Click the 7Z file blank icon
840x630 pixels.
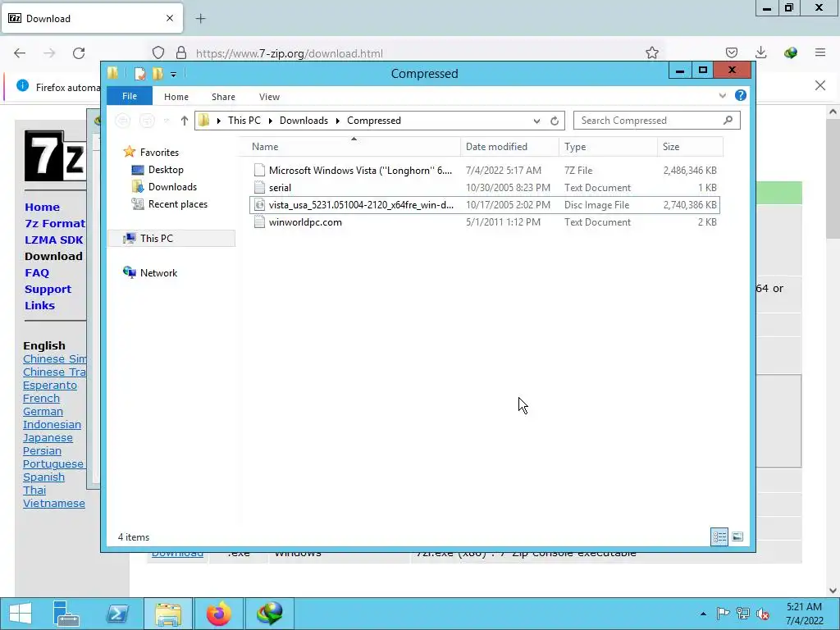click(259, 171)
